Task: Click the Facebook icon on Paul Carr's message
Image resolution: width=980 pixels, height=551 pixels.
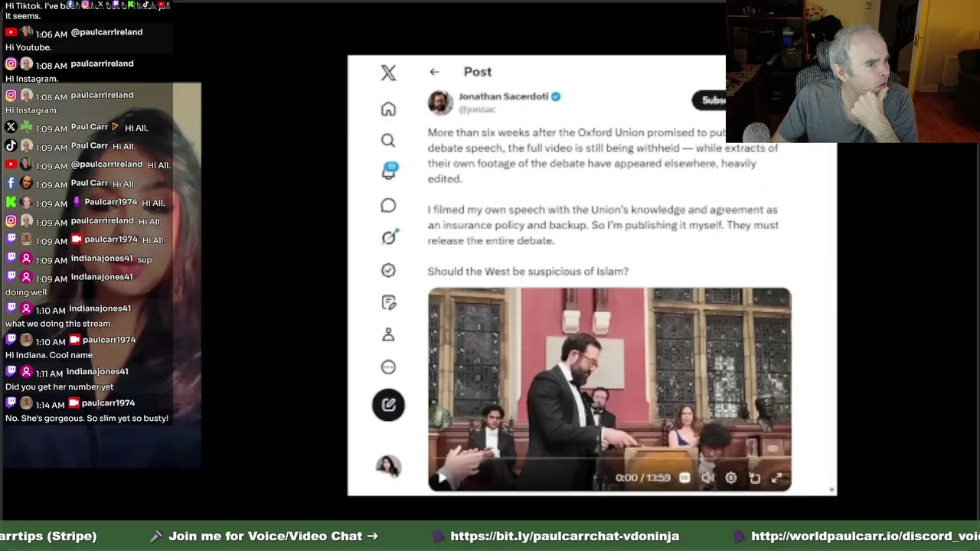Action: [11, 183]
